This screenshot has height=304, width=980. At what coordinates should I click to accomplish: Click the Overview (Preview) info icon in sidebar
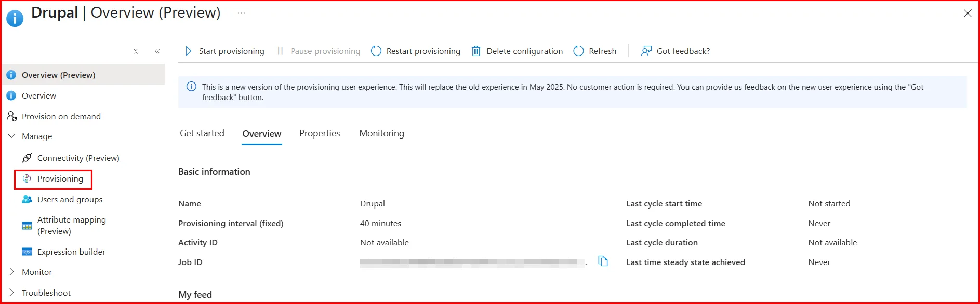tap(11, 75)
